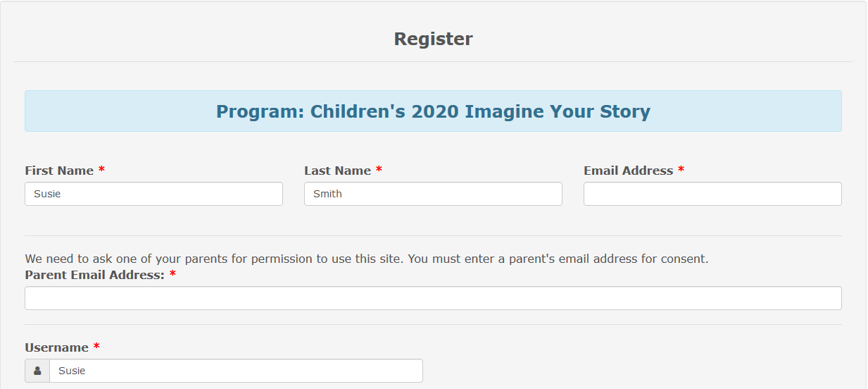
Task: Select the Last Name field containing Smith
Action: [x=433, y=194]
